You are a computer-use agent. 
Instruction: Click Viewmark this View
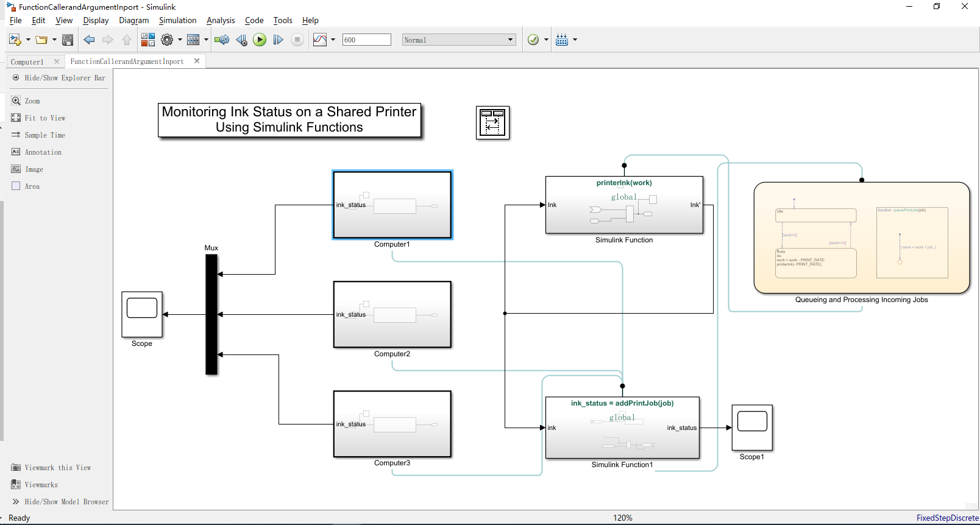point(51,468)
